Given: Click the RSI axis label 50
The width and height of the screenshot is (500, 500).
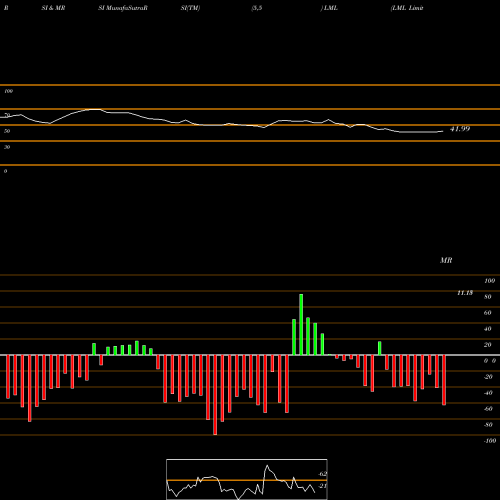Looking at the screenshot, I should pos(7,131).
